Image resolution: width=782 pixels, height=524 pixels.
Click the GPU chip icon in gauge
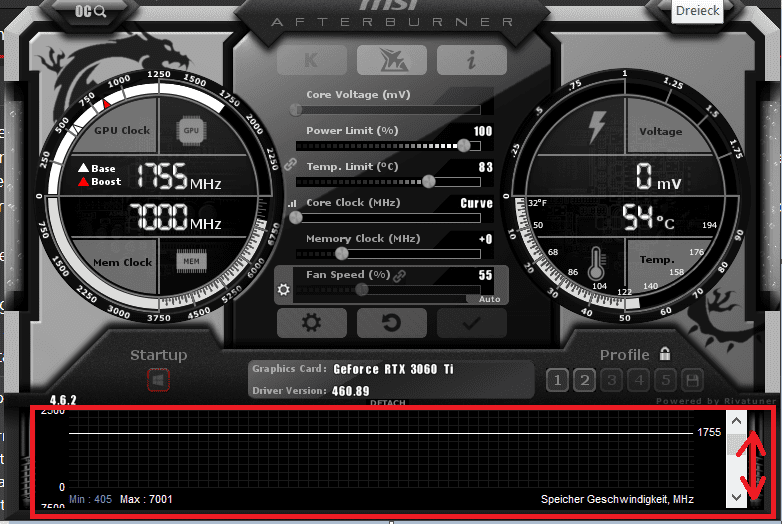pos(191,131)
